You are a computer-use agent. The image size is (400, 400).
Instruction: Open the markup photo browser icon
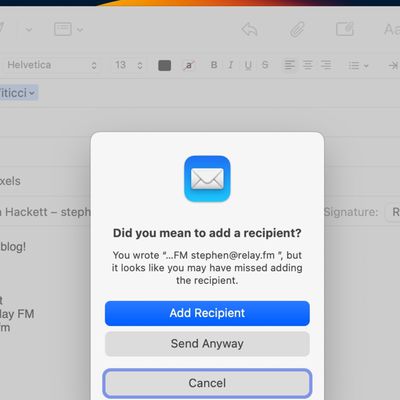click(345, 29)
